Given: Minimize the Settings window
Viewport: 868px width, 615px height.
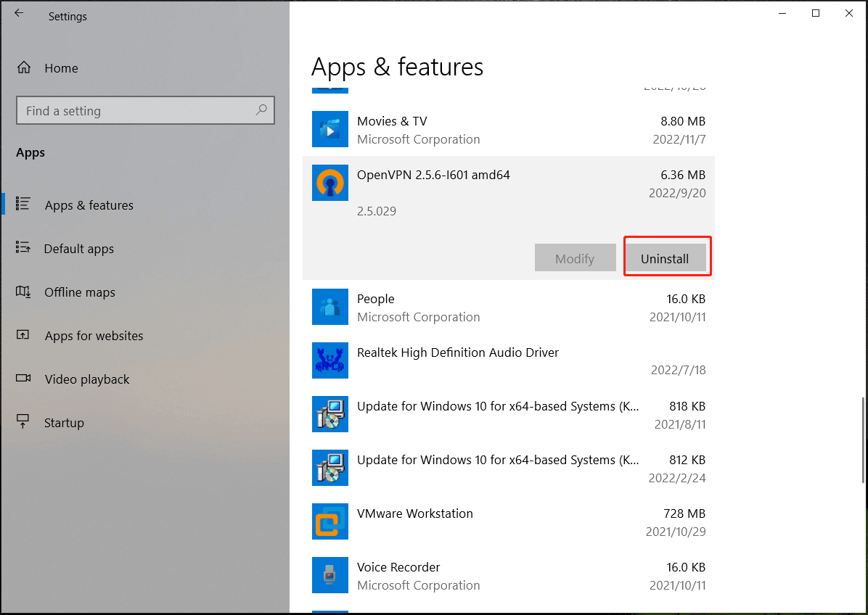Looking at the screenshot, I should pyautogui.click(x=782, y=13).
